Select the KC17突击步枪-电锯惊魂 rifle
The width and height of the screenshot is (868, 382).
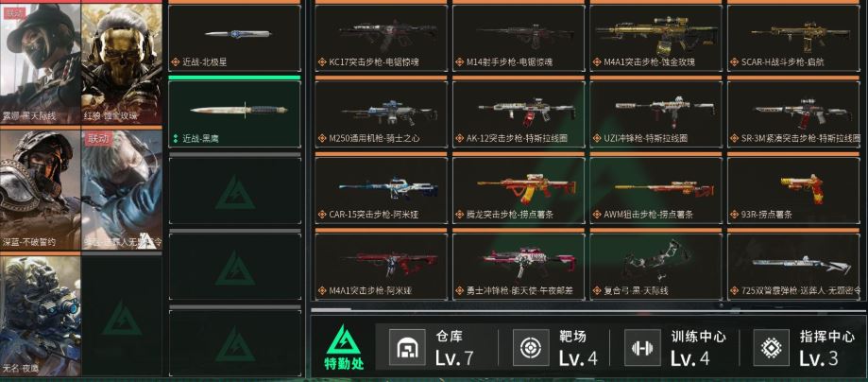pyautogui.click(x=381, y=38)
